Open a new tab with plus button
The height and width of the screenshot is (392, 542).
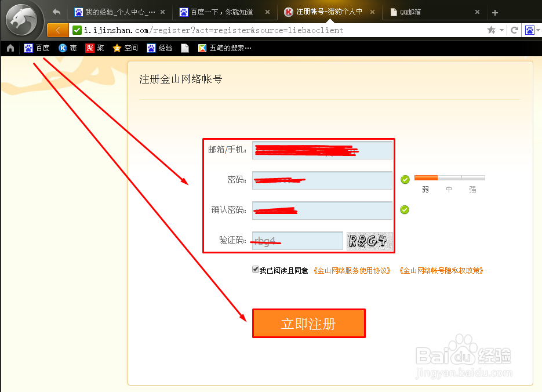click(x=494, y=13)
